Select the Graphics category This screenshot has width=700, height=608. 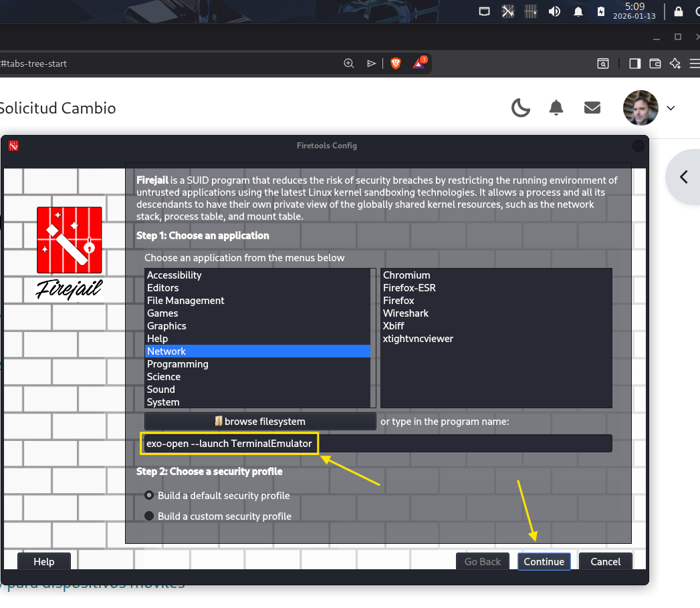257,326
